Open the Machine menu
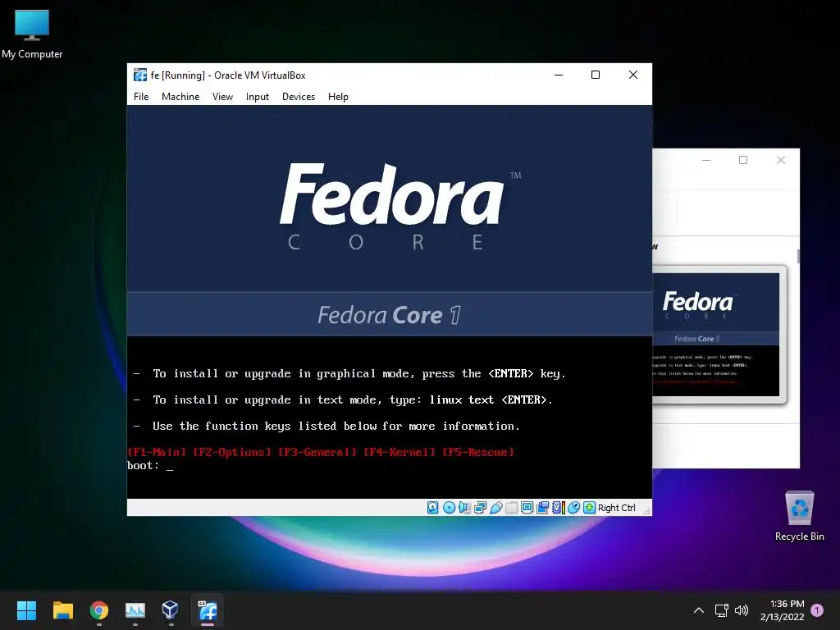The height and width of the screenshot is (630, 840). pyautogui.click(x=180, y=97)
